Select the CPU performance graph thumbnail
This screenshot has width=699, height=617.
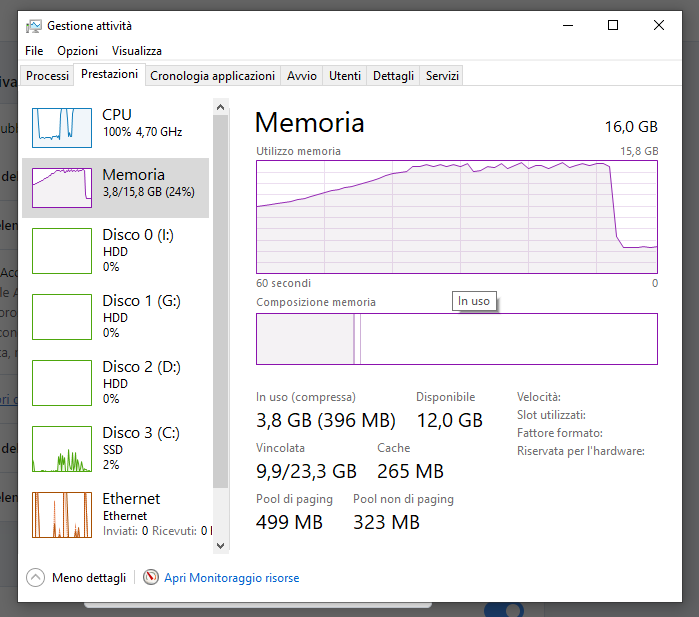62,128
